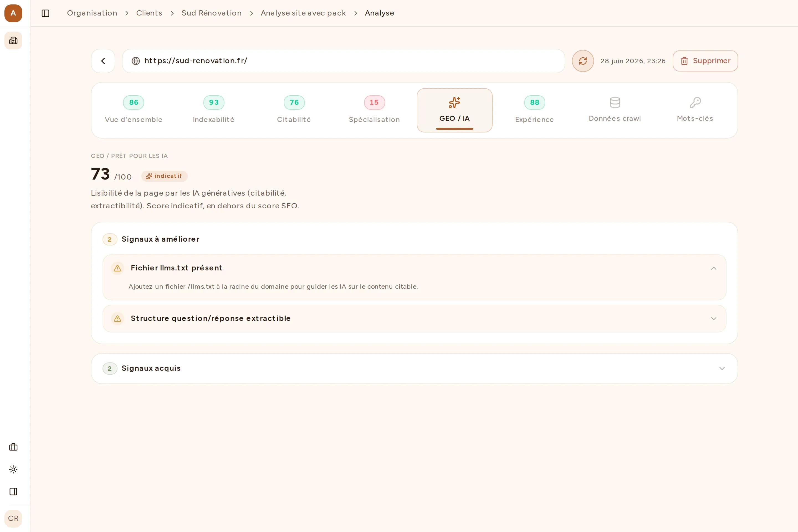798x532 pixels.
Task: Go back with the left chevron button
Action: pyautogui.click(x=103, y=61)
